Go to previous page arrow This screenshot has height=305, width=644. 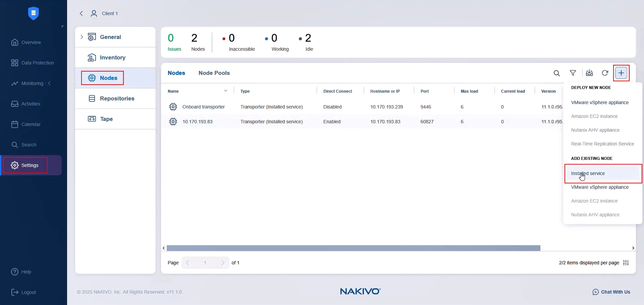[x=188, y=263]
